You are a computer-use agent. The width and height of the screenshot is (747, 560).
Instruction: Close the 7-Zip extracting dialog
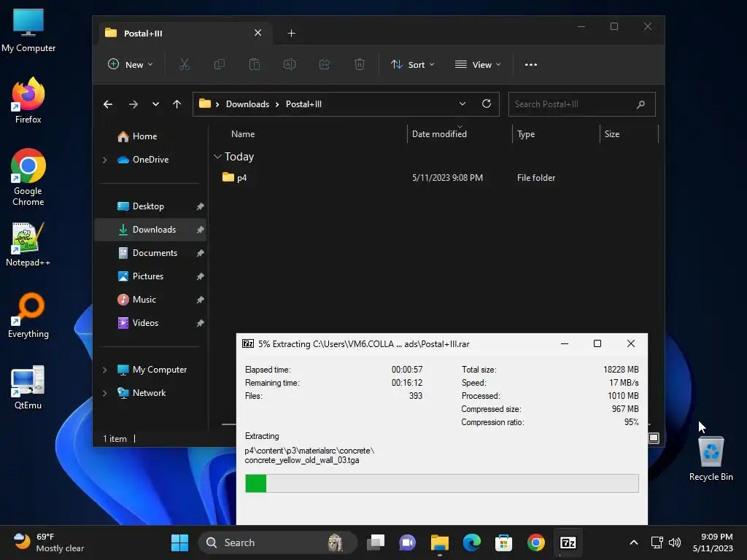point(631,343)
